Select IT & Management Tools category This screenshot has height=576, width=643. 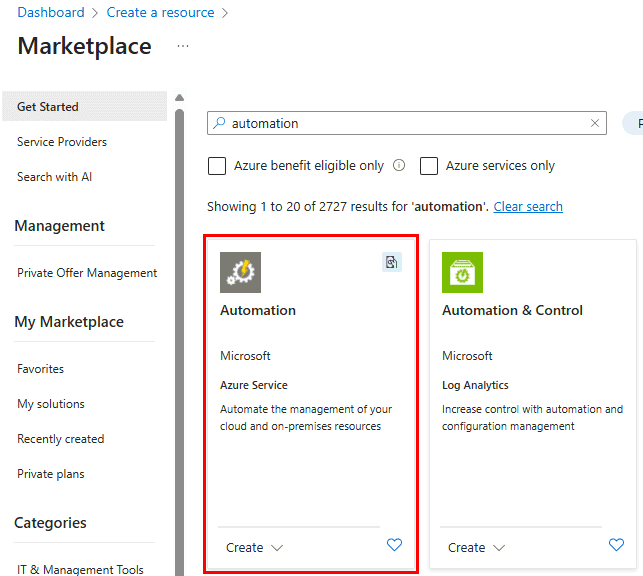coord(80,569)
